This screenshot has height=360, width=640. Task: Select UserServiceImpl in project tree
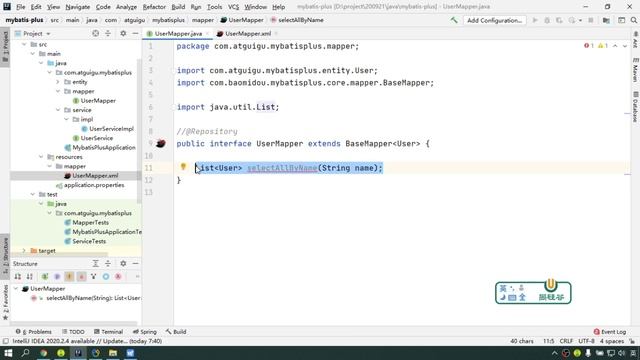[111, 129]
